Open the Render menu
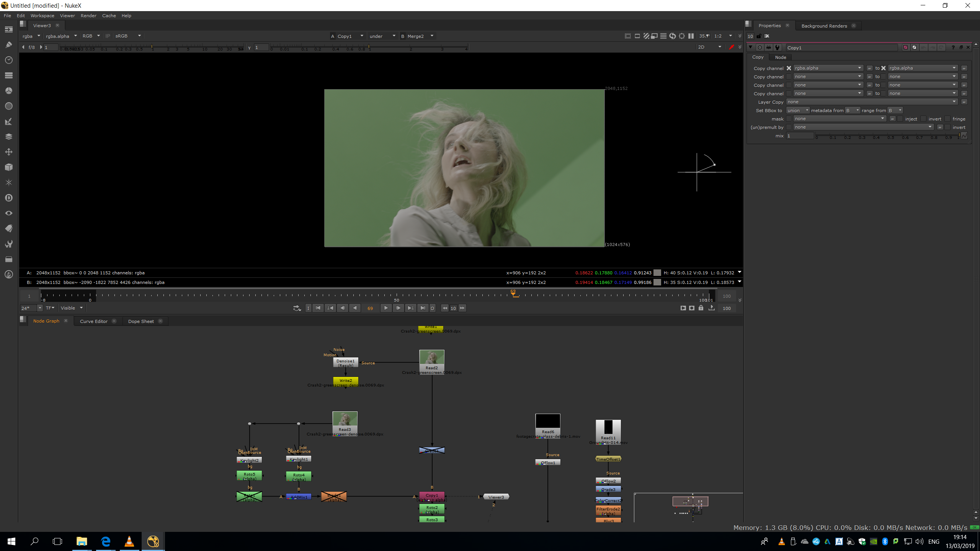Image resolution: width=980 pixels, height=551 pixels. 88,16
